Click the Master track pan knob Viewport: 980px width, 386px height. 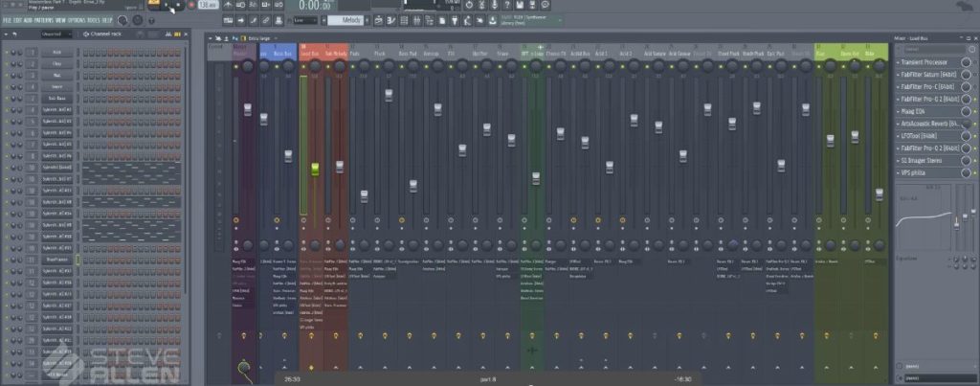(248, 66)
